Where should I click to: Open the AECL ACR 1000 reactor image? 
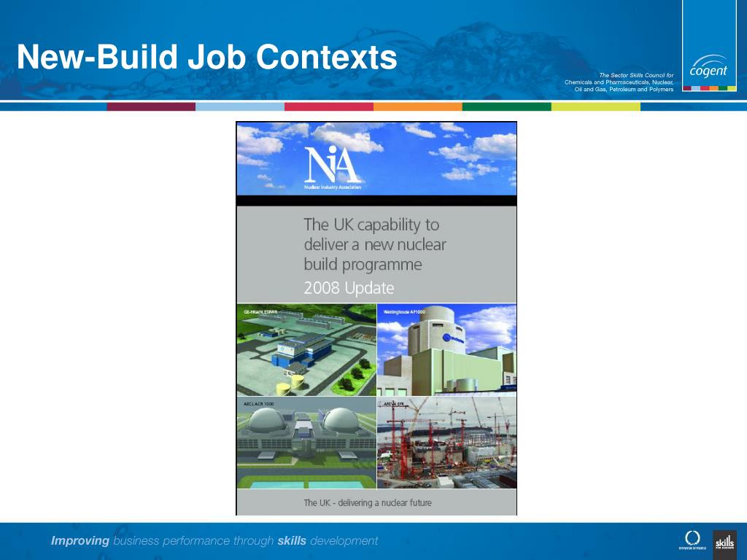click(306, 443)
